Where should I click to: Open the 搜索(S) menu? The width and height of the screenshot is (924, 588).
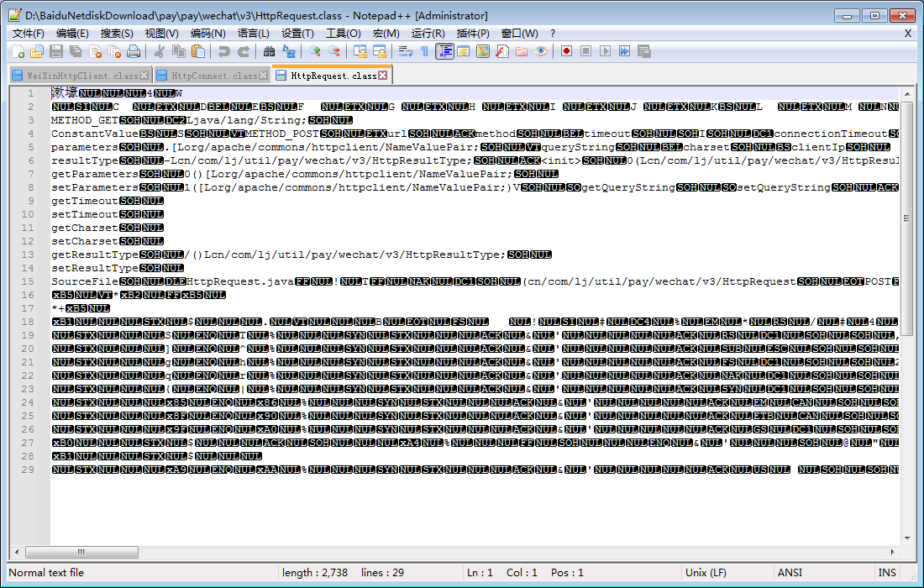click(117, 34)
